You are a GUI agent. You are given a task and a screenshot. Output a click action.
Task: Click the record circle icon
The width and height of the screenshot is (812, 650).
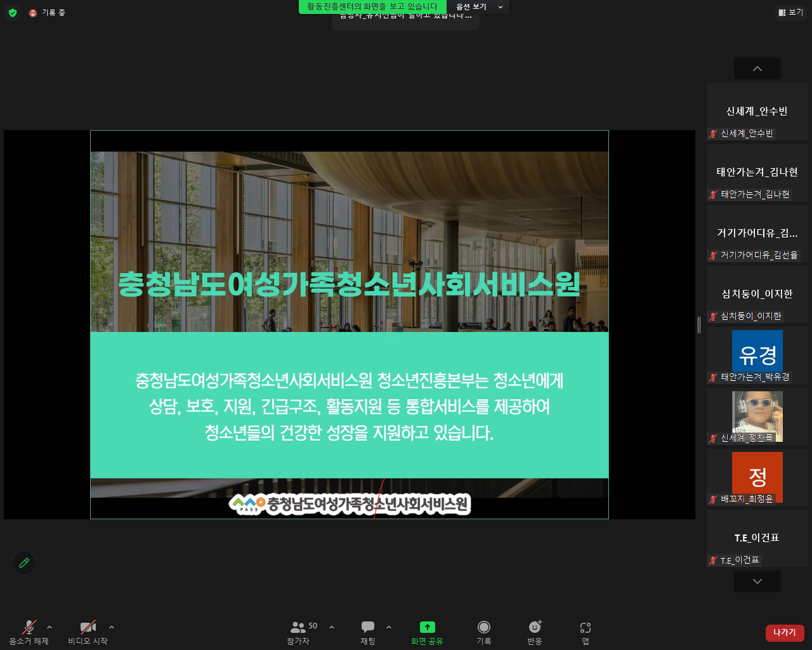pos(484,628)
